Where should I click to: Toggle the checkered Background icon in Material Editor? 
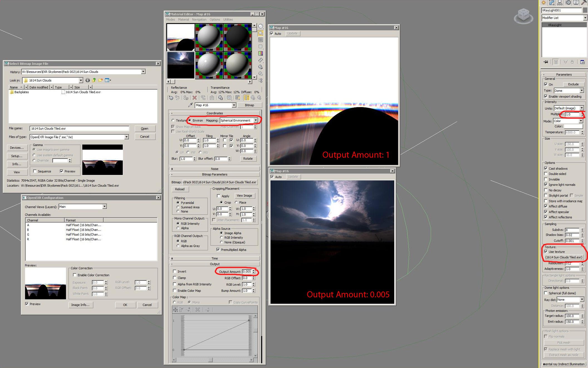[261, 40]
